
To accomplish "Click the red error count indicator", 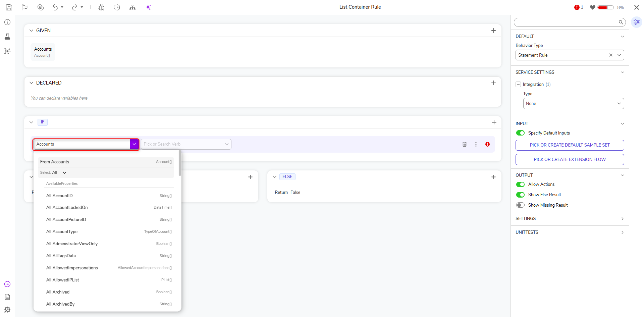I will click(579, 7).
